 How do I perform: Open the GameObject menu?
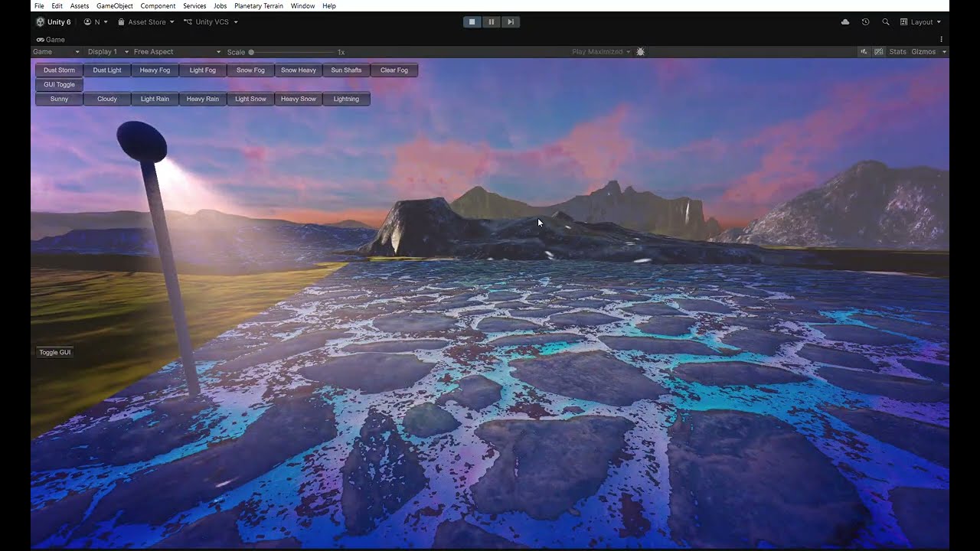click(115, 6)
